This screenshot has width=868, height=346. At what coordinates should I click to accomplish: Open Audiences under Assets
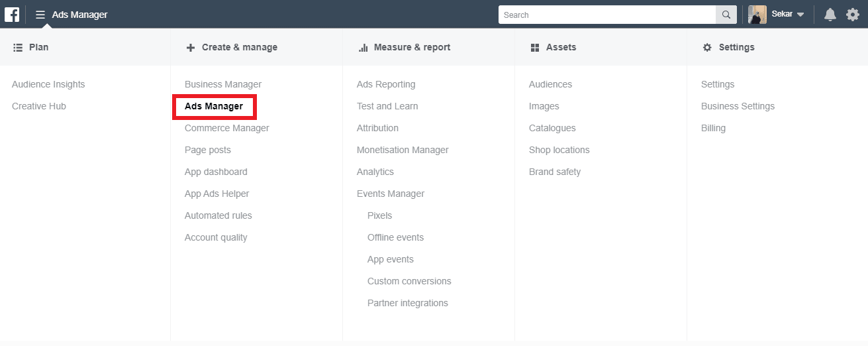pyautogui.click(x=550, y=84)
